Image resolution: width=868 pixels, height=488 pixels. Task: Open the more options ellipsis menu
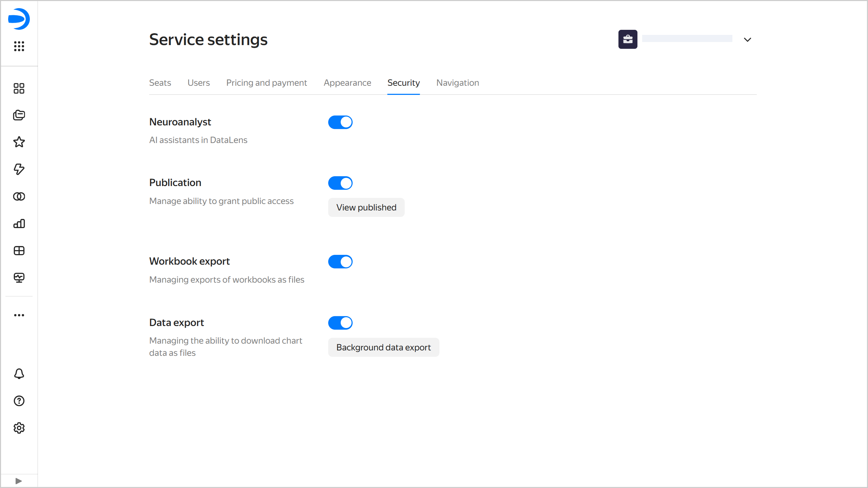pos(19,315)
